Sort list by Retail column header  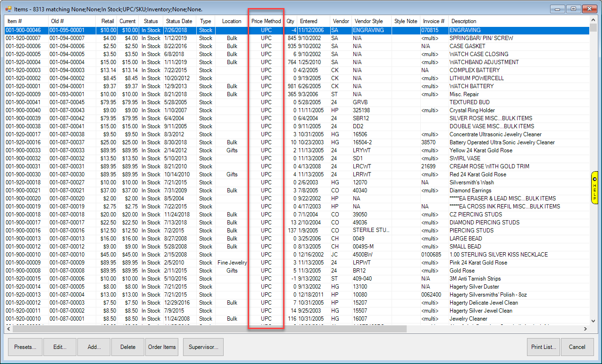click(108, 21)
